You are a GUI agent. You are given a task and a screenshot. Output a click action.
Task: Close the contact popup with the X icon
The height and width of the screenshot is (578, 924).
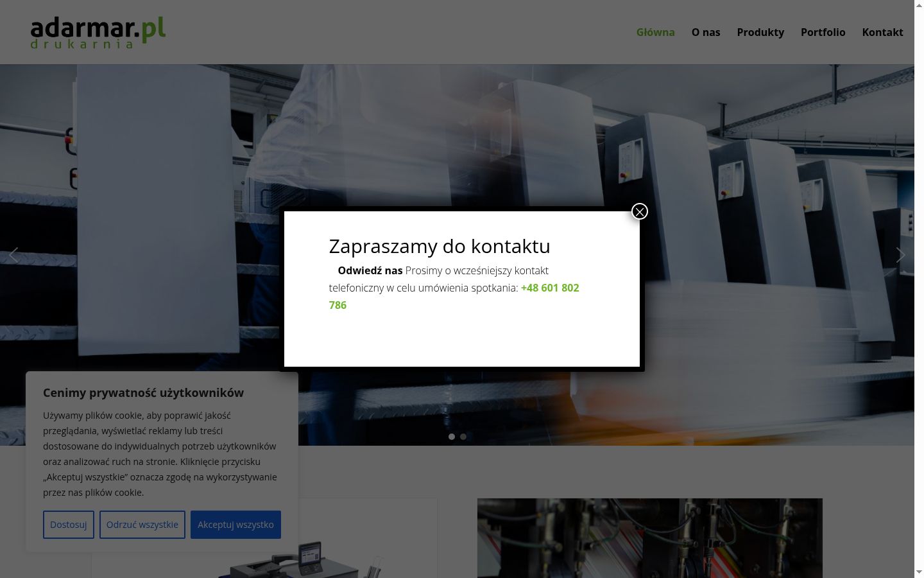click(x=640, y=211)
